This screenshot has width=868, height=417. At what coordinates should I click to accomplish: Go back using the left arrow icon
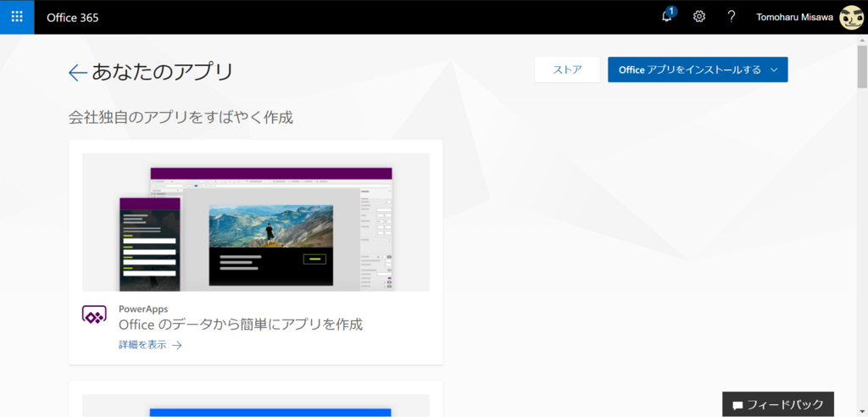77,73
